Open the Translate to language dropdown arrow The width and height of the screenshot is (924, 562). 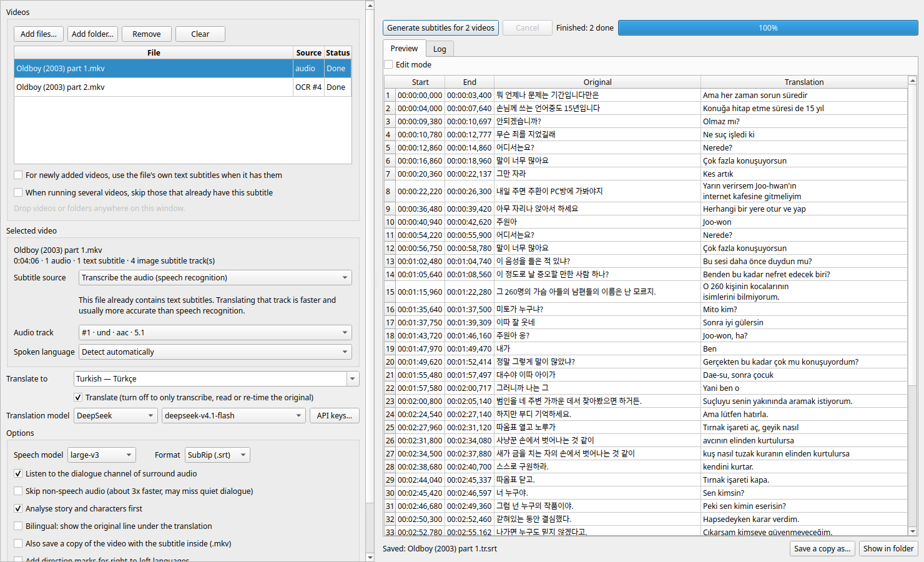click(x=353, y=379)
